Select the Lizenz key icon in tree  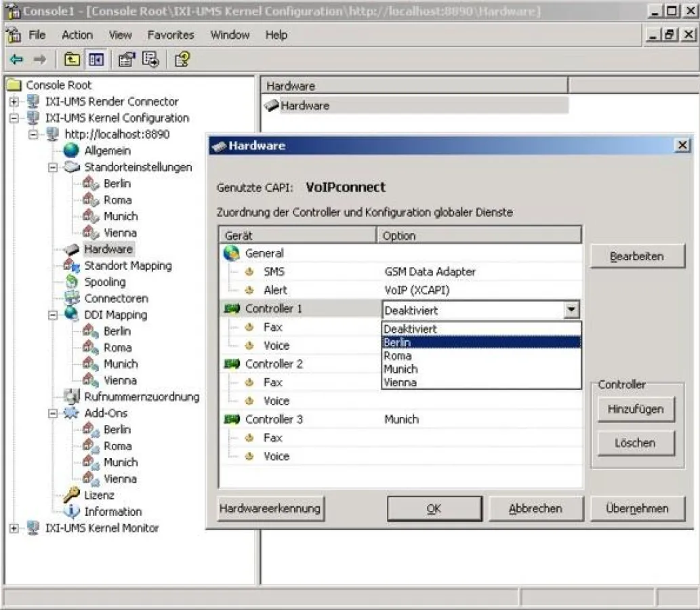[x=71, y=495]
